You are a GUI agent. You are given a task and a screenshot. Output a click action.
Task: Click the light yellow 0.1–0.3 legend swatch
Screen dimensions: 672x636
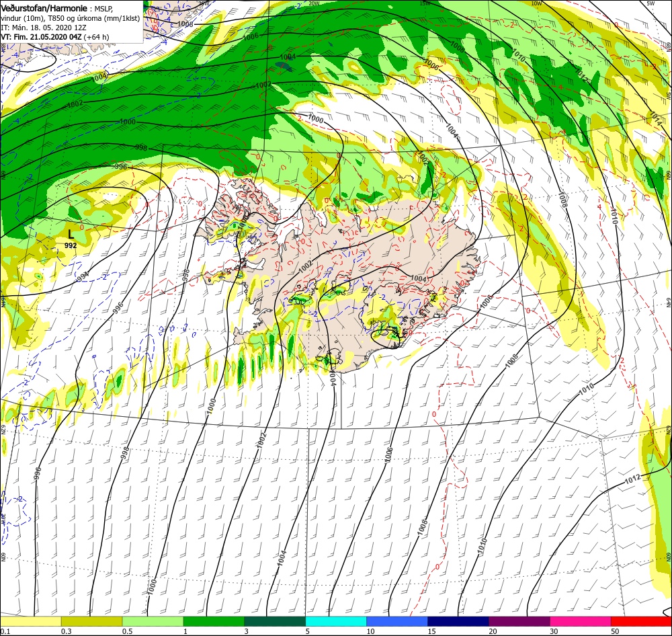pyautogui.click(x=30, y=621)
